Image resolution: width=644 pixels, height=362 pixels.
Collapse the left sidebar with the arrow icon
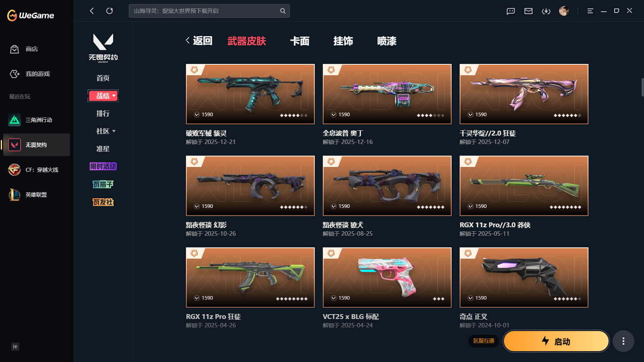pyautogui.click(x=15, y=347)
